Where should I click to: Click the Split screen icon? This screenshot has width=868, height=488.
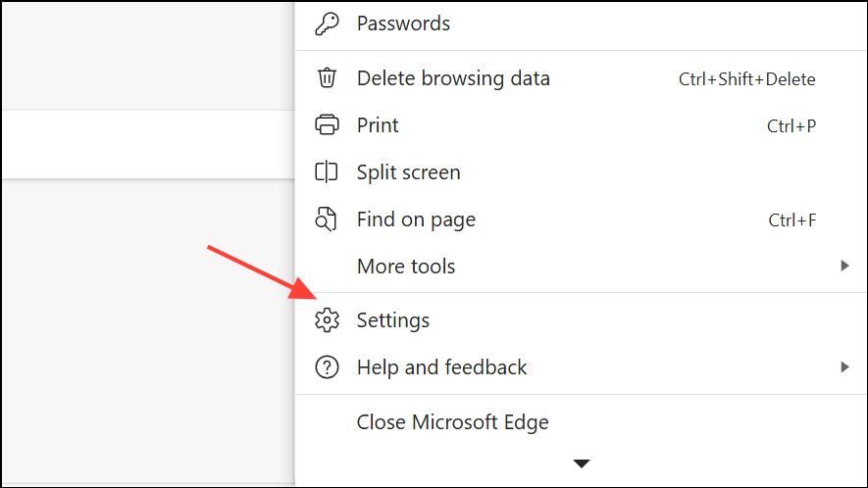326,172
